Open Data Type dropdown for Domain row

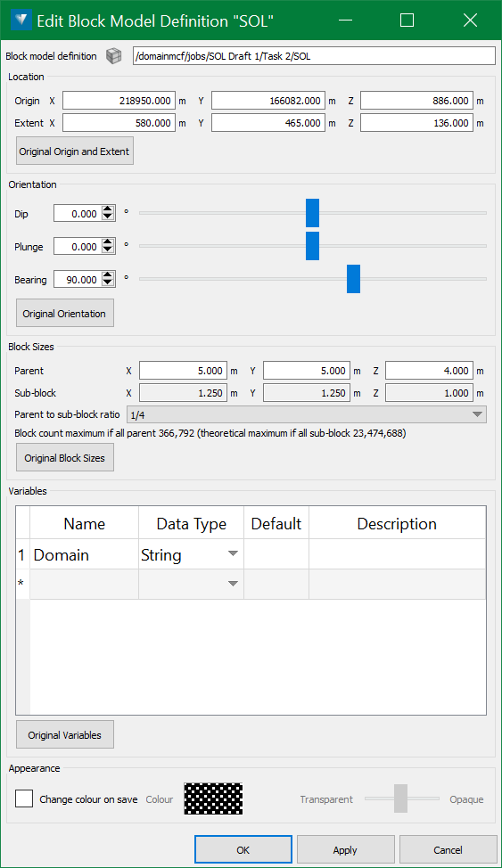(233, 554)
